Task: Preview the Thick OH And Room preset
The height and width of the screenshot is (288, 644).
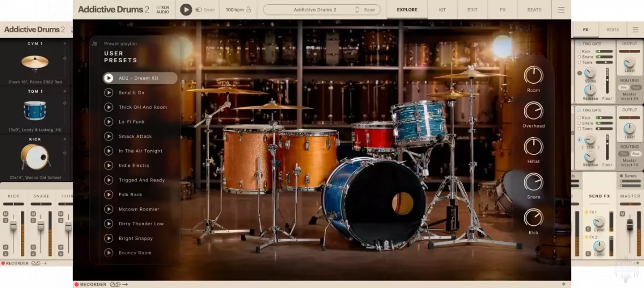Action: (x=109, y=107)
